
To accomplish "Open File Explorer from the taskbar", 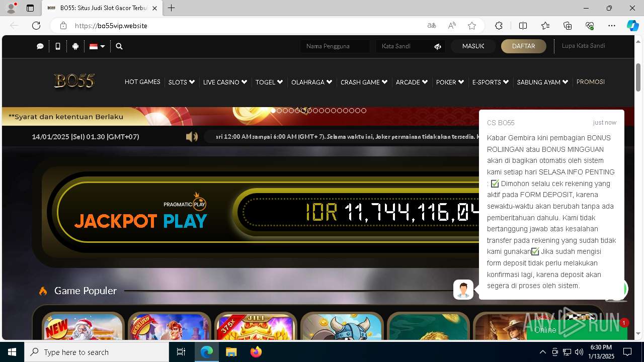I will [x=231, y=352].
